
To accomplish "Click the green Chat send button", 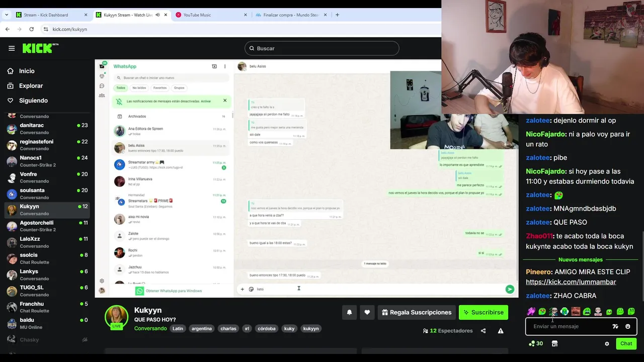I will pyautogui.click(x=626, y=344).
